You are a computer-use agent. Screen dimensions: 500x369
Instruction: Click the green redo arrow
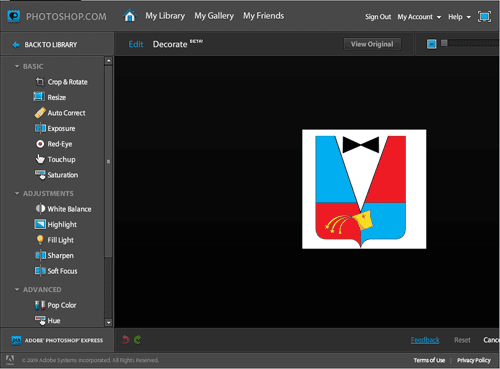pos(137,340)
